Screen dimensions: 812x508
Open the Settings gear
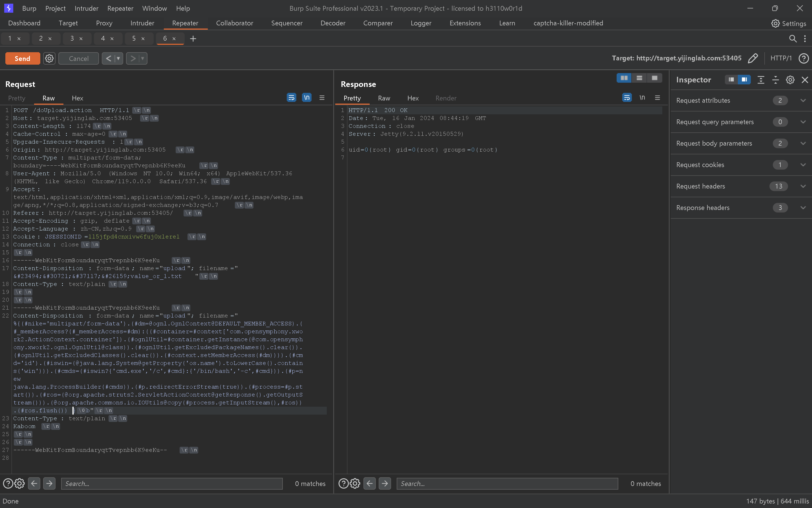click(x=775, y=23)
